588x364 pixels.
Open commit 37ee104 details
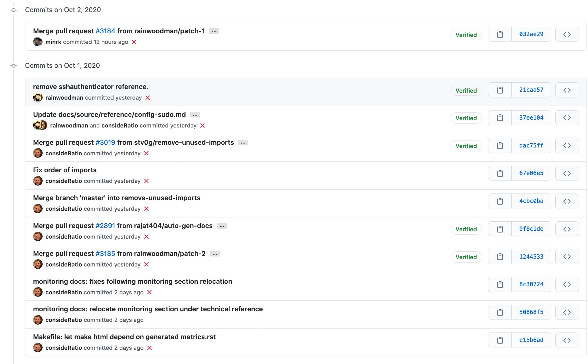[531, 117]
